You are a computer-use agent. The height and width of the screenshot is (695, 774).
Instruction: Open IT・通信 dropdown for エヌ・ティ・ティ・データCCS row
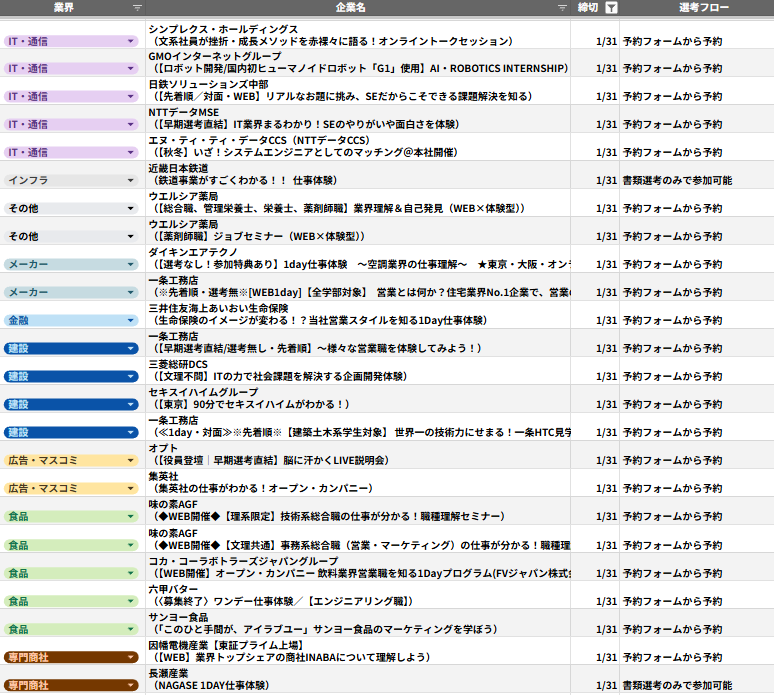pos(130,153)
